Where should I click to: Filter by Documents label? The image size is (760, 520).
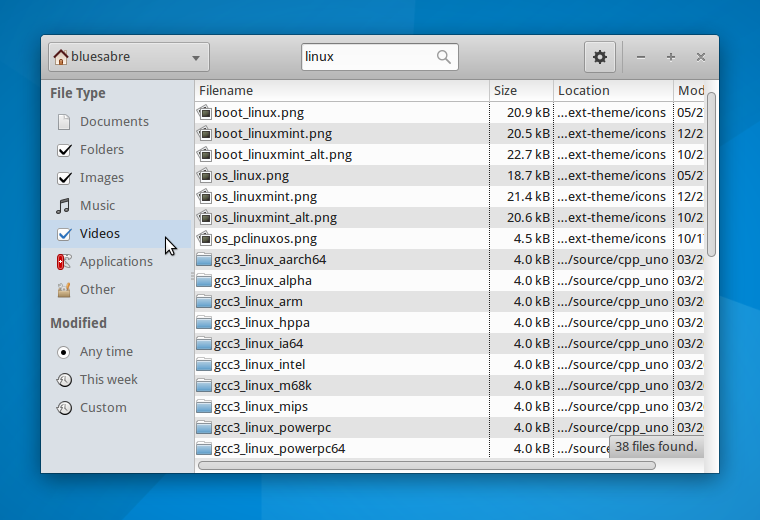(x=114, y=122)
